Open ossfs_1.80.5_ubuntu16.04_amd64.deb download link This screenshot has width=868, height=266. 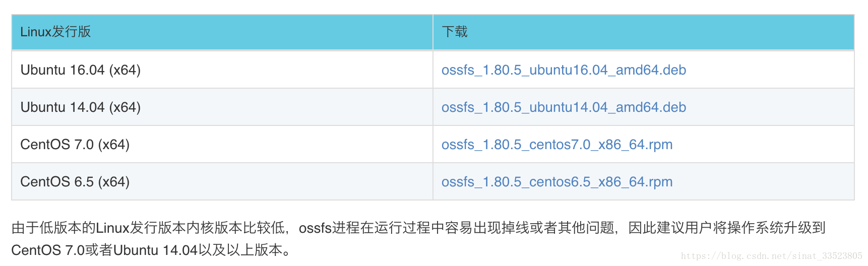pos(564,70)
